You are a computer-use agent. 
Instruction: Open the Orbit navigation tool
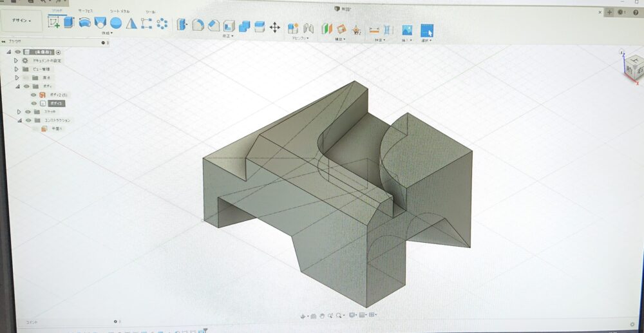303,316
